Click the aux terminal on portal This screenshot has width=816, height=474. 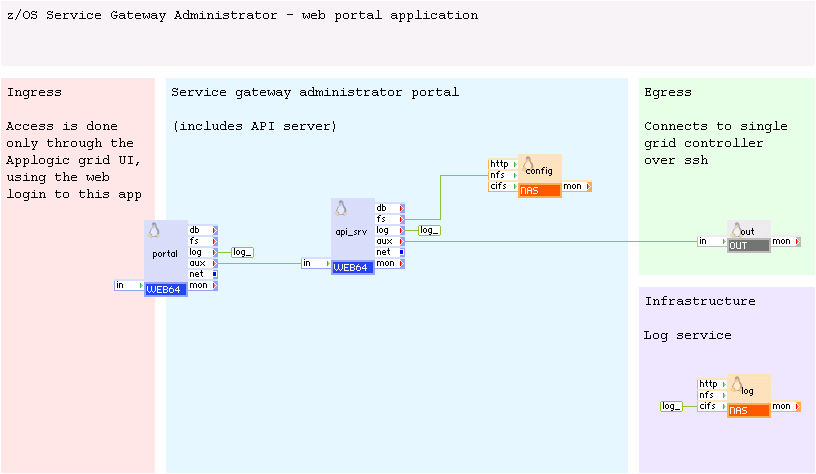(x=202, y=263)
